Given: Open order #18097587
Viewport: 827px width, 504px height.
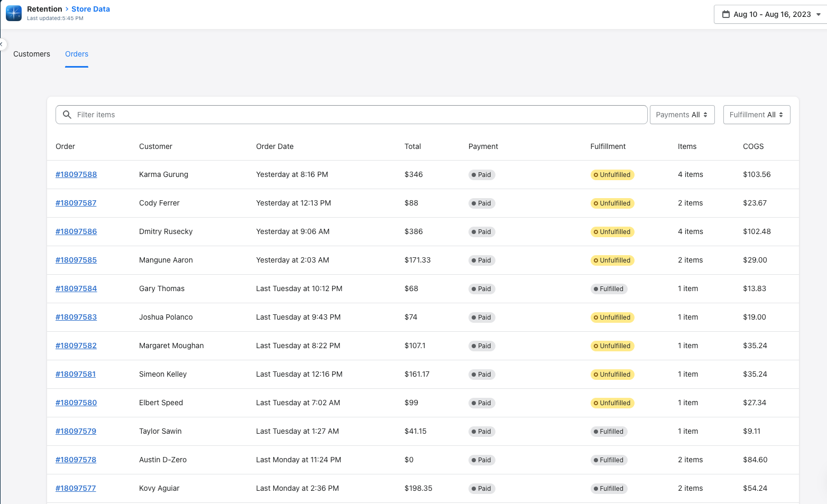Looking at the screenshot, I should [76, 203].
